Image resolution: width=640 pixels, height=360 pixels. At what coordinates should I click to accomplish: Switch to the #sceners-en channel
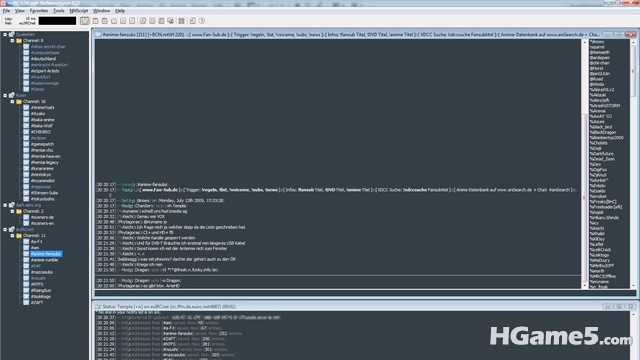click(x=42, y=223)
